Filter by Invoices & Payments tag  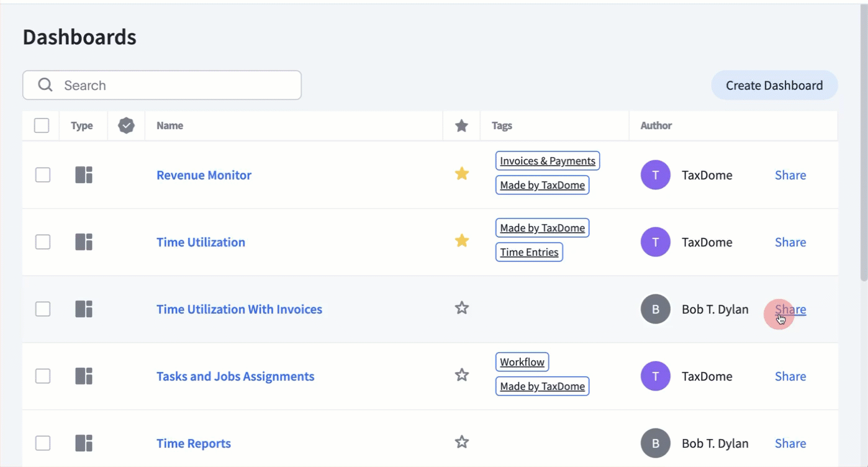pyautogui.click(x=547, y=161)
